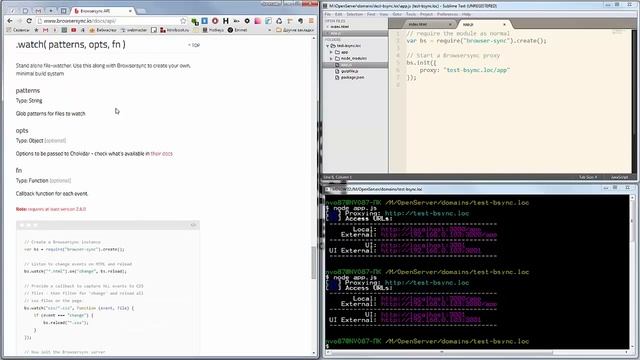This screenshot has height=360, width=640.
Task: Open Sublime Text Preferences menu
Action: pos(447,14)
